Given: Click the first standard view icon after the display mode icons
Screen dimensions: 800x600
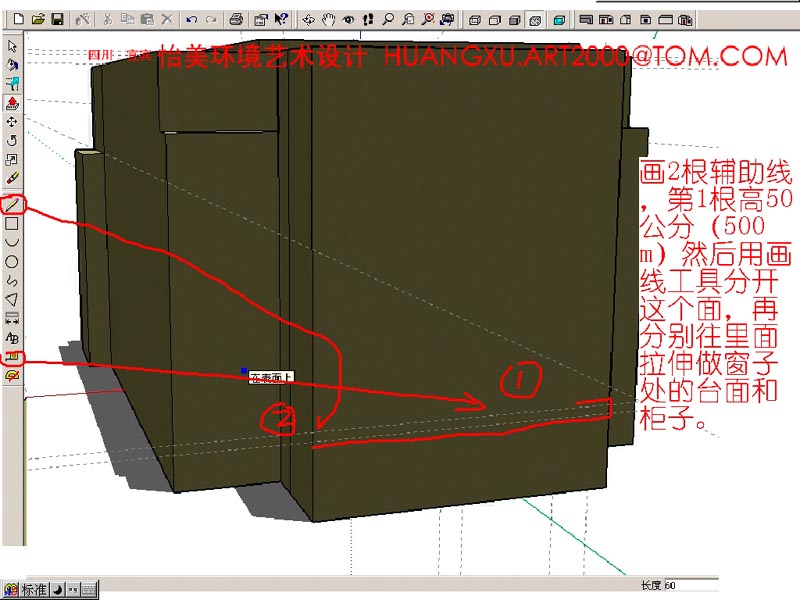Looking at the screenshot, I should pyautogui.click(x=586, y=20).
